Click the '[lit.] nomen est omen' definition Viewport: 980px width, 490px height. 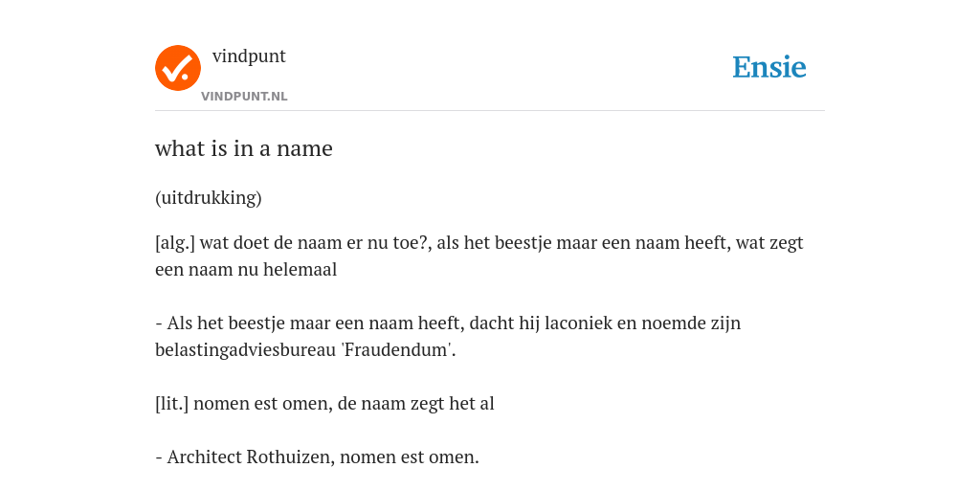(325, 404)
